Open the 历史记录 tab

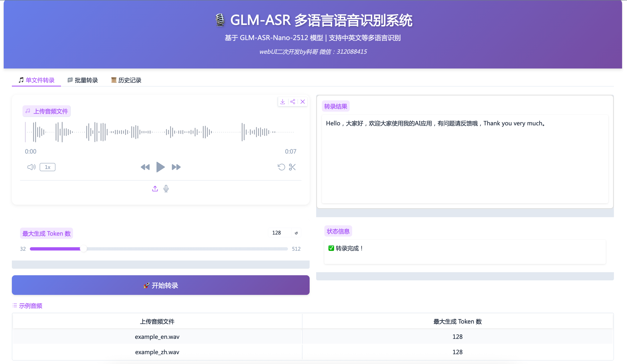pyautogui.click(x=126, y=80)
